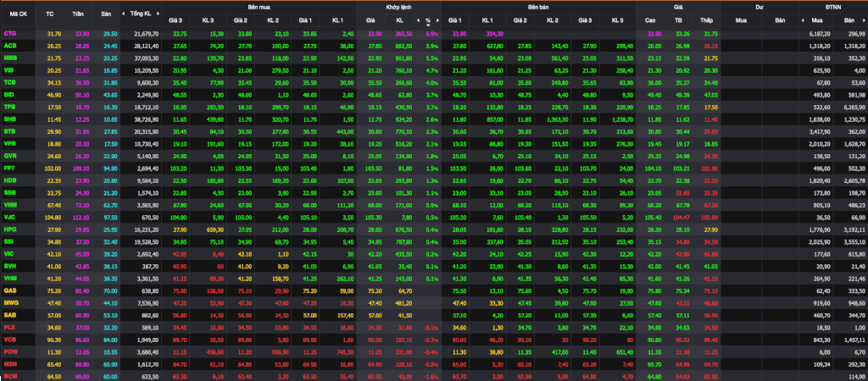
Task: Open the BID stock symbol
Action: [8, 94]
